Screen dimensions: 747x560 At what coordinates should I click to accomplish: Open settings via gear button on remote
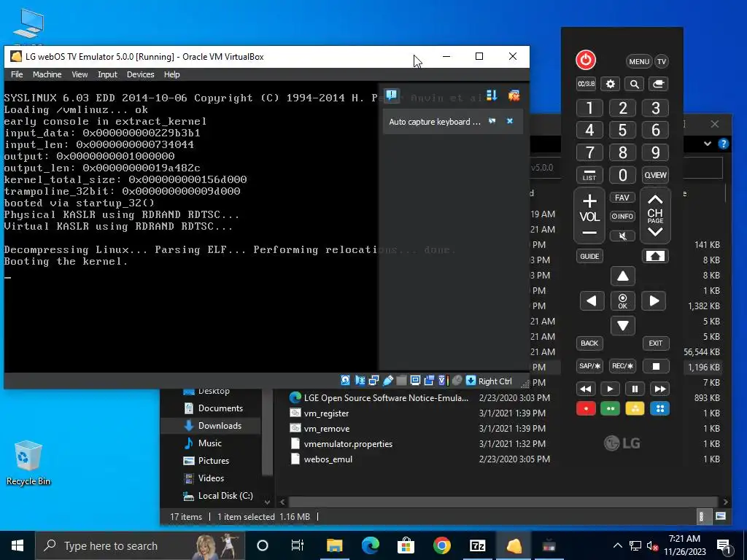click(x=611, y=84)
